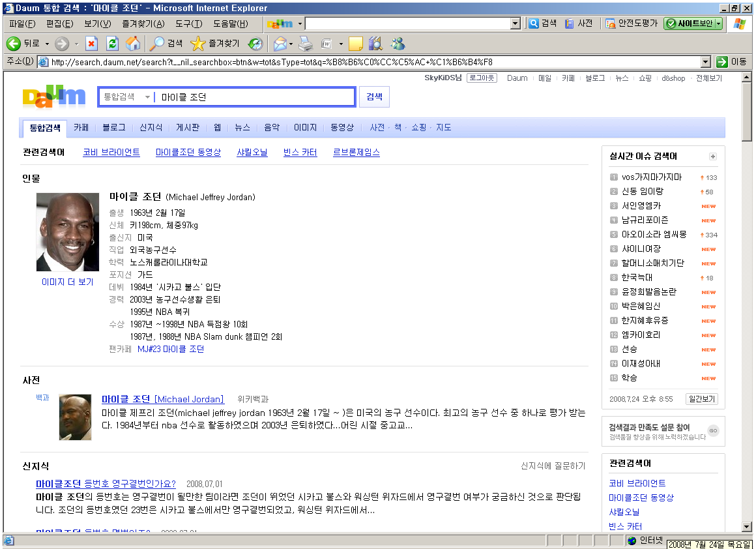The height and width of the screenshot is (549, 756).
Task: Click Michael Jordan profile photo
Action: click(x=68, y=232)
